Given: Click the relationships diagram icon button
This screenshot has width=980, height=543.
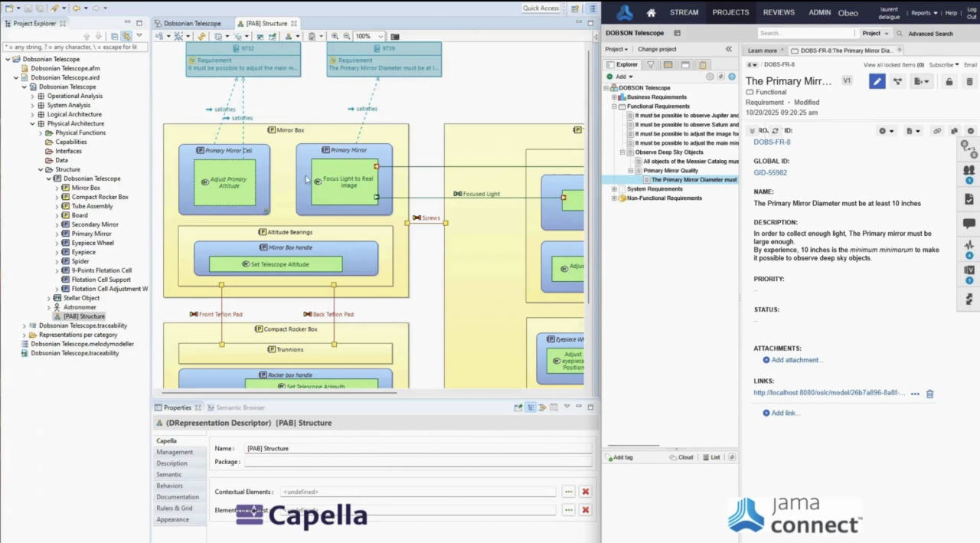Looking at the screenshot, I should point(897,81).
